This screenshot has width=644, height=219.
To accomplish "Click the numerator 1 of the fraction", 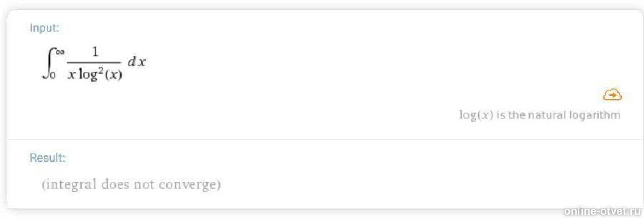I will tap(95, 51).
